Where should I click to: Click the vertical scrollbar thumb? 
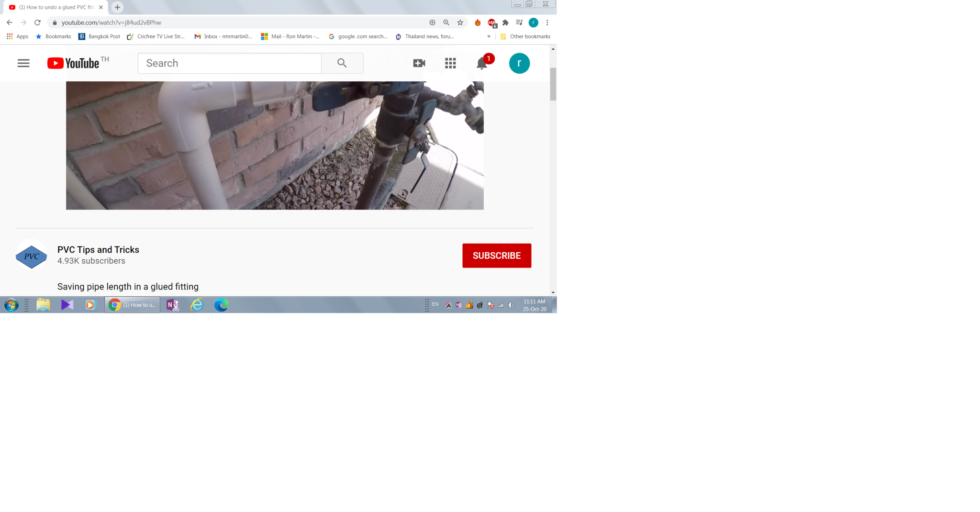point(553,84)
